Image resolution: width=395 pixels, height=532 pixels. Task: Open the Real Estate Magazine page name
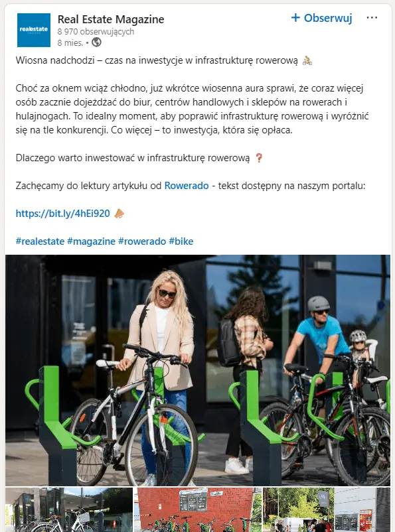click(111, 19)
